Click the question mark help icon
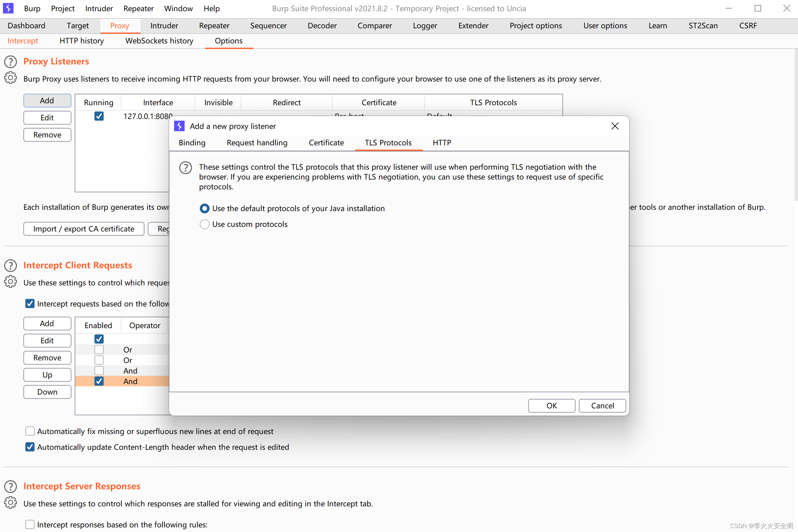Image resolution: width=798 pixels, height=532 pixels. [x=186, y=167]
